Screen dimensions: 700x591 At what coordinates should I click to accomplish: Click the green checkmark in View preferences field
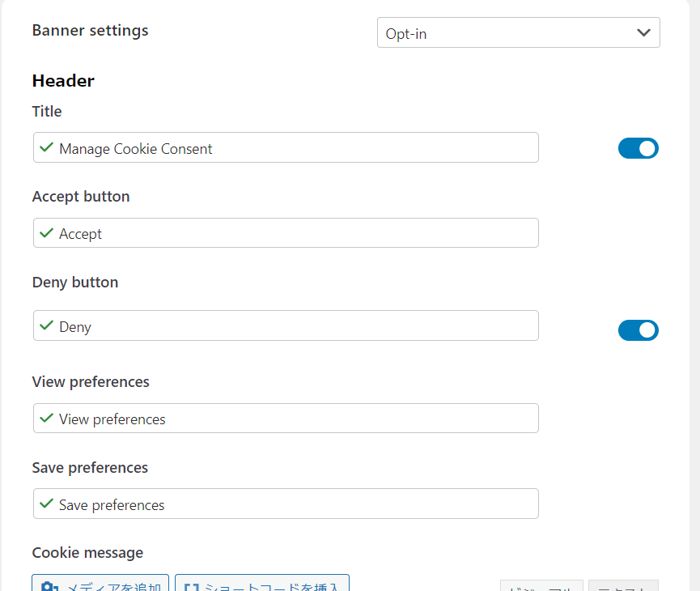[x=47, y=419]
